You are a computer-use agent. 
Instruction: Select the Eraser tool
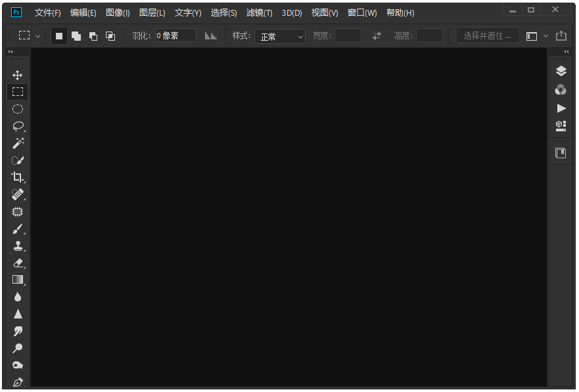click(x=16, y=263)
